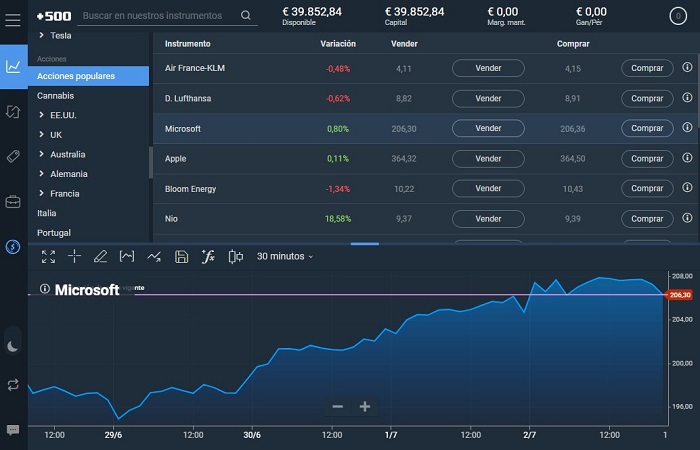Save the chart layout

[x=181, y=257]
